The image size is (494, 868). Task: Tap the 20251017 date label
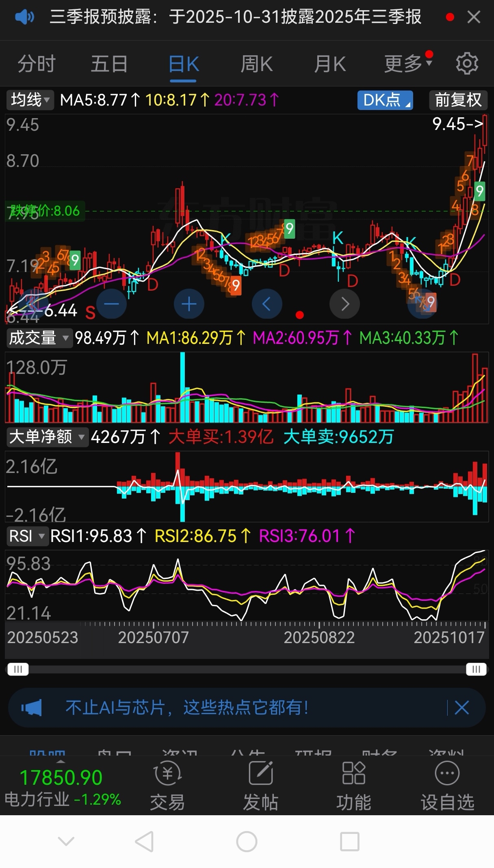point(449,637)
